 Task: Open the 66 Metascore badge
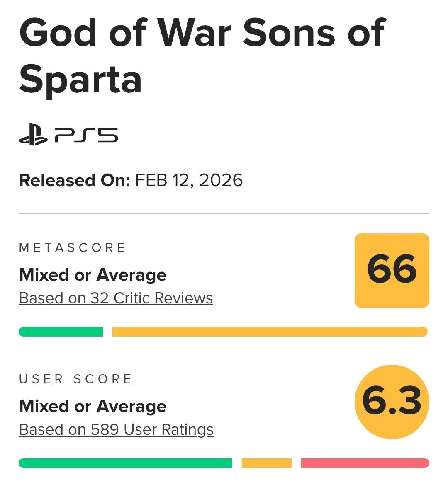point(392,271)
